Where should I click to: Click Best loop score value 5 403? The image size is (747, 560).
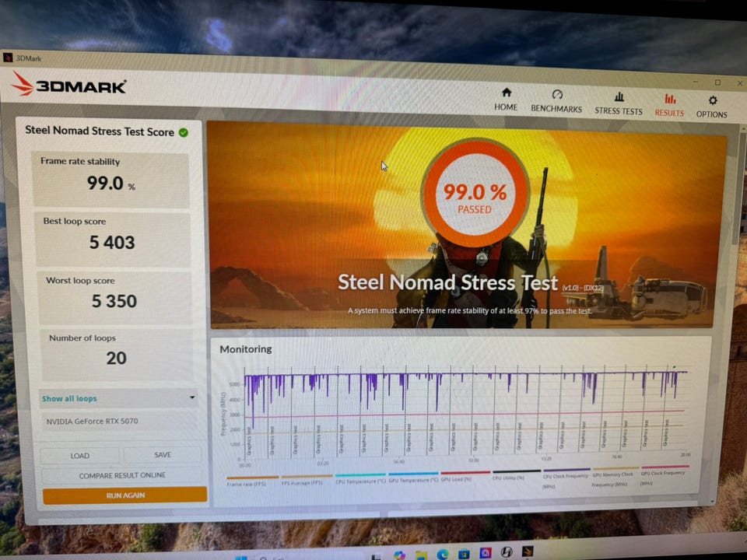[x=112, y=243]
